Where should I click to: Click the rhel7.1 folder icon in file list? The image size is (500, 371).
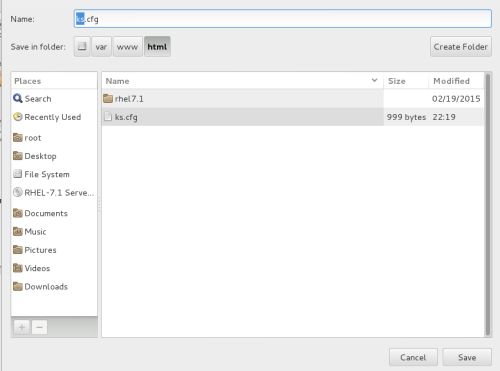click(x=108, y=98)
